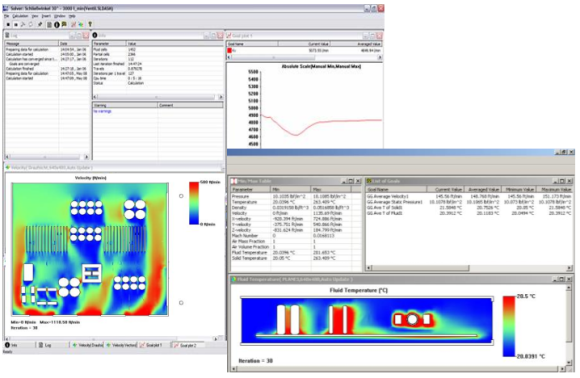This screenshot has height=378, width=580.
Task: Click the key-shaped icon at the end of the solver toolbar
Action: click(x=90, y=25)
